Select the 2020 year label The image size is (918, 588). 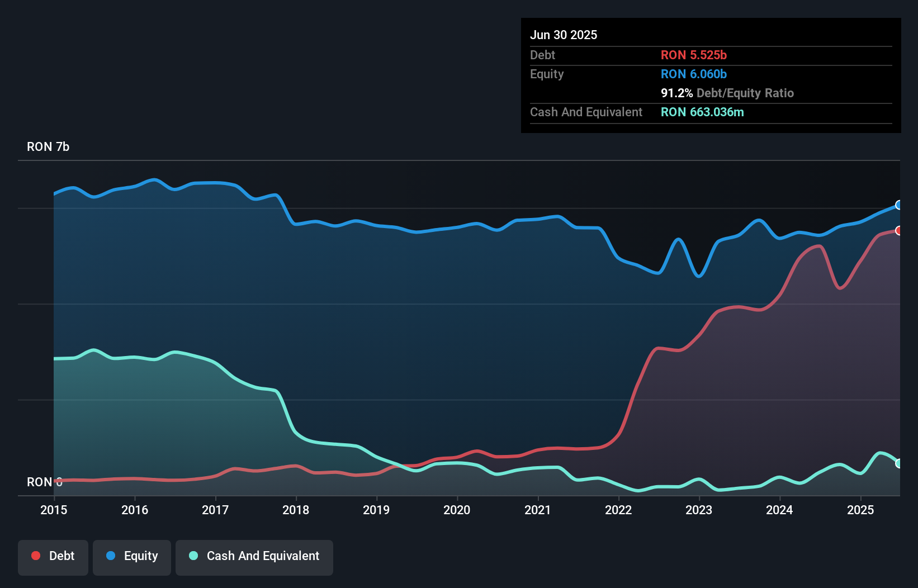pos(457,510)
